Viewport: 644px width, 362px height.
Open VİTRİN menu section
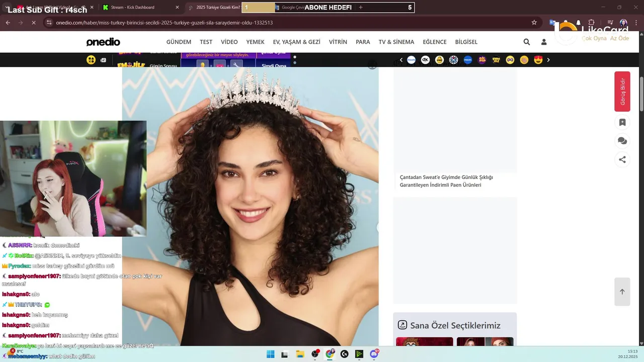click(x=338, y=42)
